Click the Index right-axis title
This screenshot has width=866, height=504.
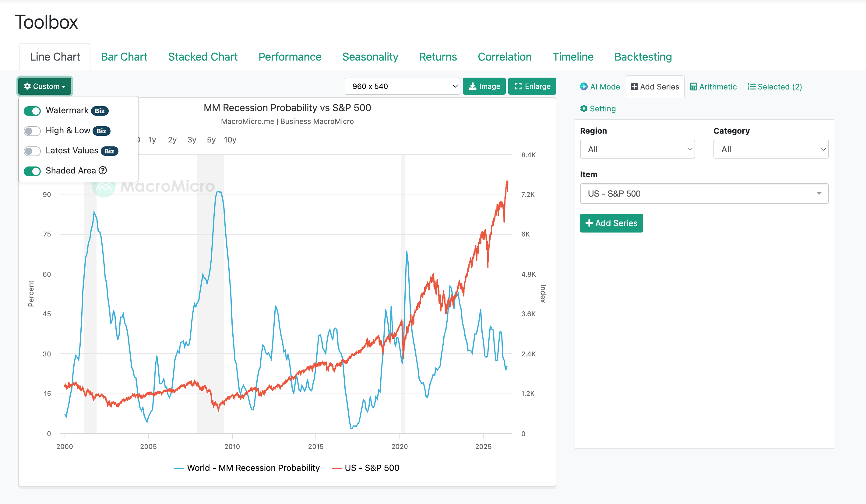[543, 294]
